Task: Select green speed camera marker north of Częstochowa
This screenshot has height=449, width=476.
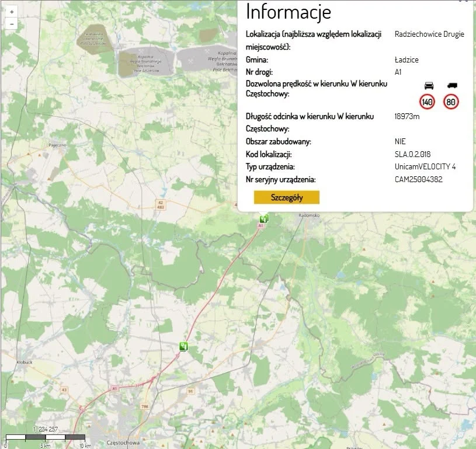Action: click(x=183, y=346)
